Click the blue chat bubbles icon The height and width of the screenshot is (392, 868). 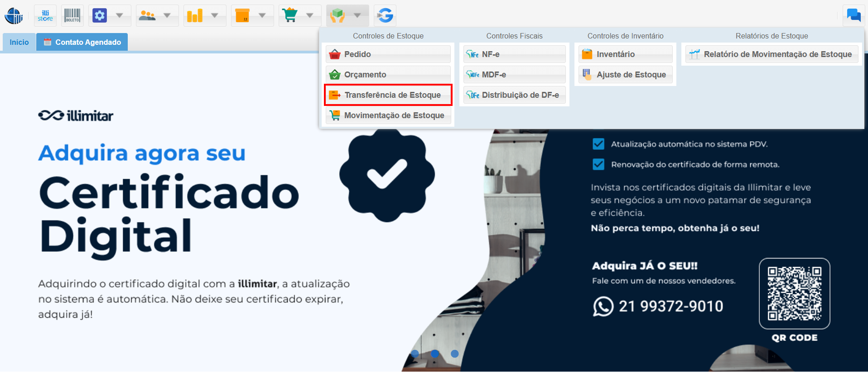click(854, 15)
